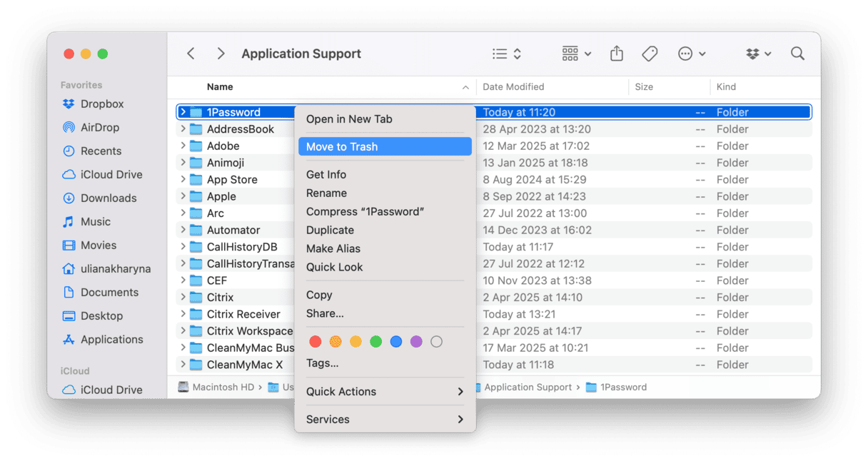Go forward with the right chevron

(x=221, y=54)
